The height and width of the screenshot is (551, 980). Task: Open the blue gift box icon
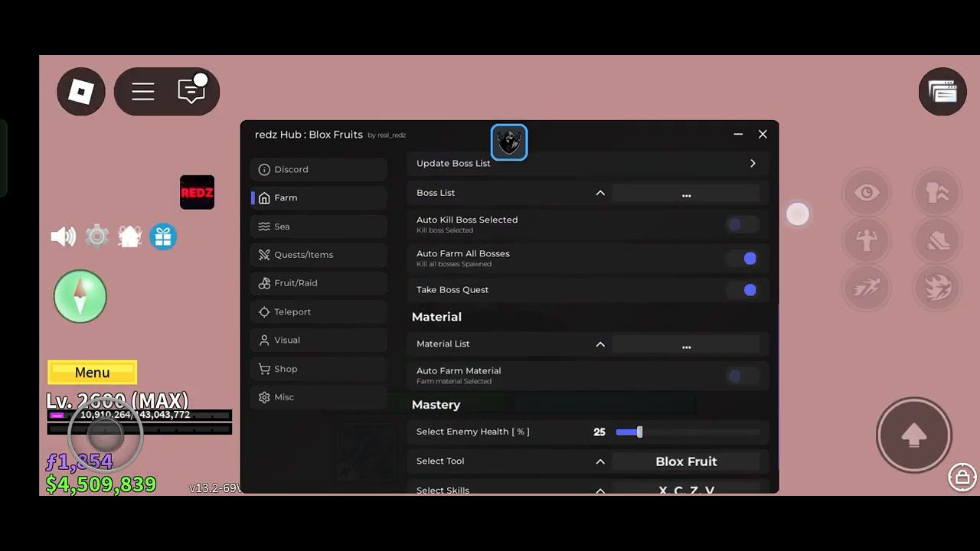tap(163, 236)
